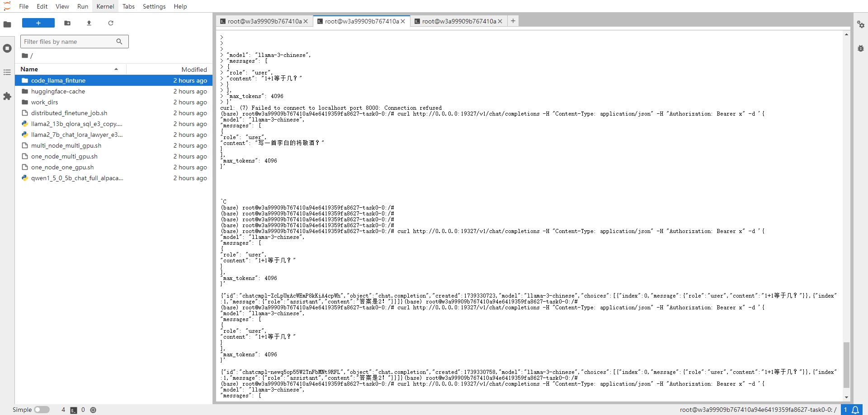868x415 pixels.
Task: Select the huggingface-cache folder
Action: click(x=58, y=91)
